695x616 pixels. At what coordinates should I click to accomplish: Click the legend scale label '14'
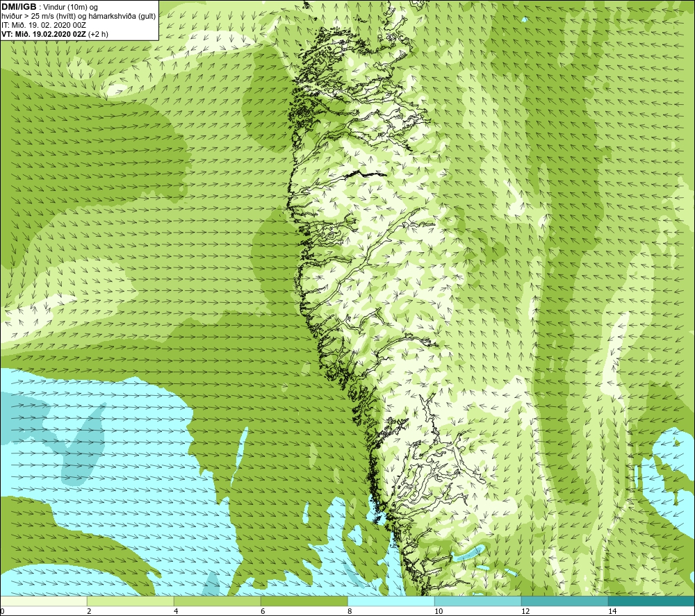[x=612, y=611]
